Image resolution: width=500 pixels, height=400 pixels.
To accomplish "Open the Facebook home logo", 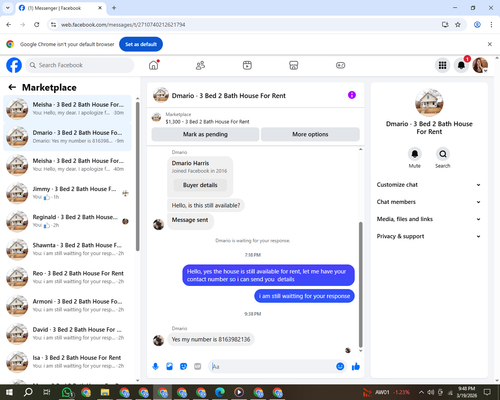I will point(14,65).
